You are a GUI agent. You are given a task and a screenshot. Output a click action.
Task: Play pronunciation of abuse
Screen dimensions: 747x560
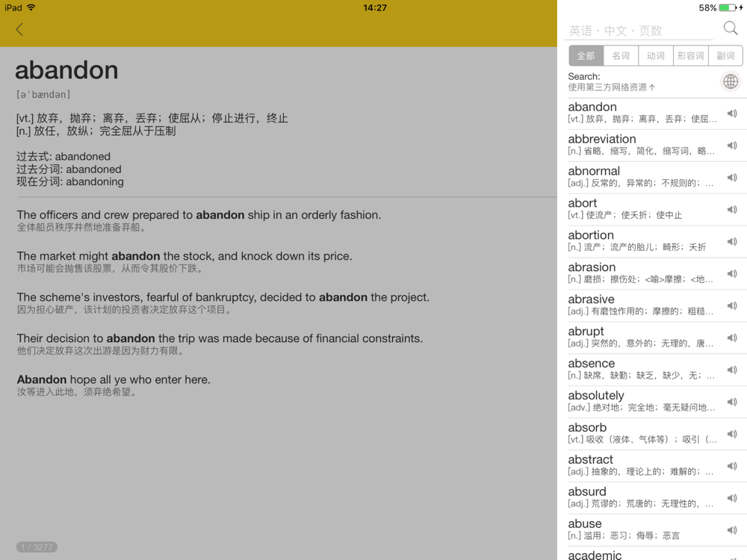pyautogui.click(x=732, y=530)
